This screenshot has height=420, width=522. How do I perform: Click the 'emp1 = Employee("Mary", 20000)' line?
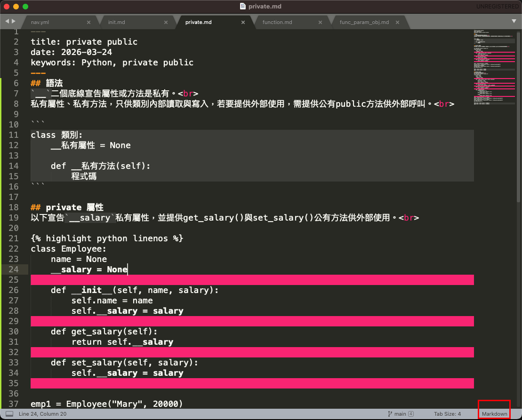pos(106,404)
